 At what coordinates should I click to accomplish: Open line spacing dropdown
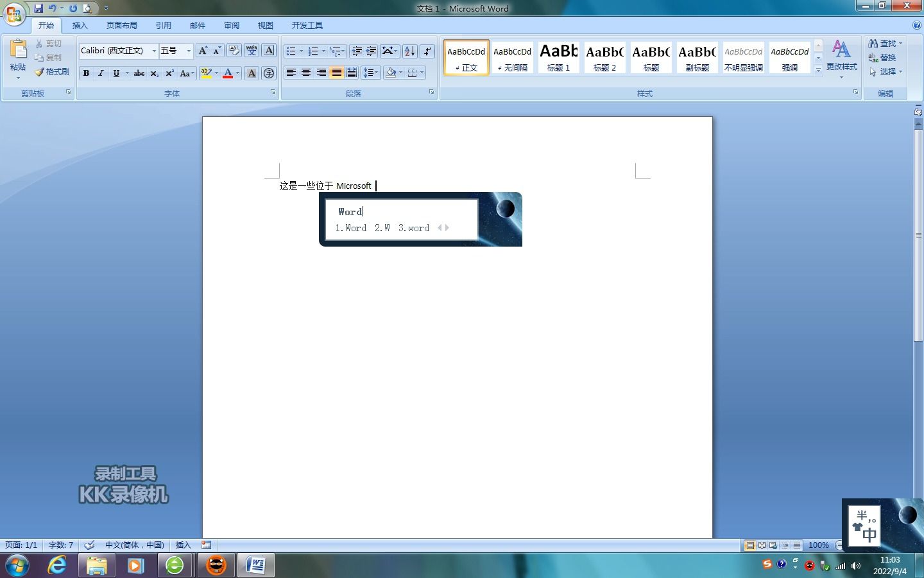[x=370, y=73]
